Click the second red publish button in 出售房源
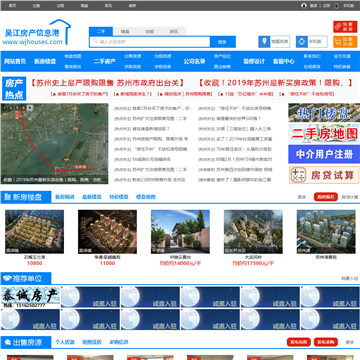The image size is (360, 360). (x=326, y=342)
